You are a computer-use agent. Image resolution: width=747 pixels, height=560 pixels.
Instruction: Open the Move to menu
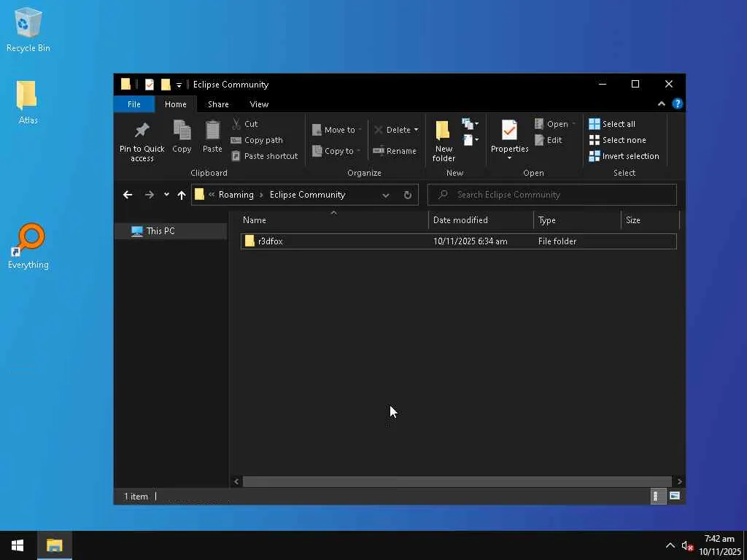(x=337, y=130)
